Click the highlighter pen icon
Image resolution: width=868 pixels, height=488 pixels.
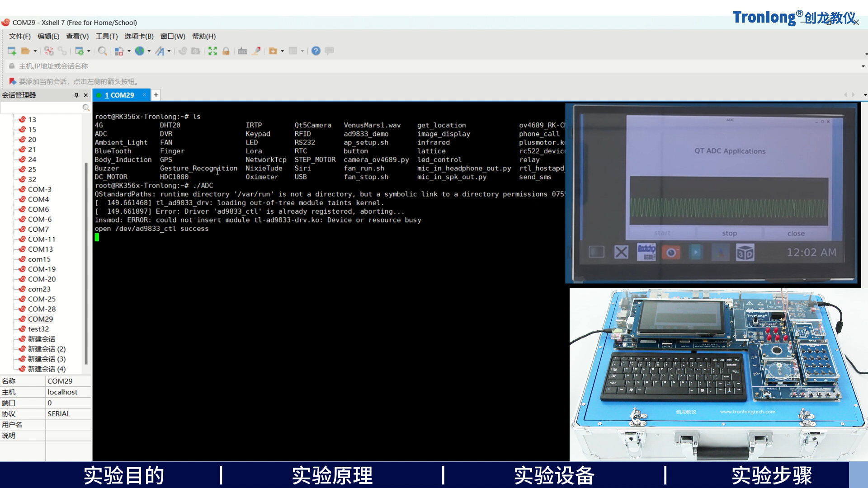pyautogui.click(x=256, y=51)
